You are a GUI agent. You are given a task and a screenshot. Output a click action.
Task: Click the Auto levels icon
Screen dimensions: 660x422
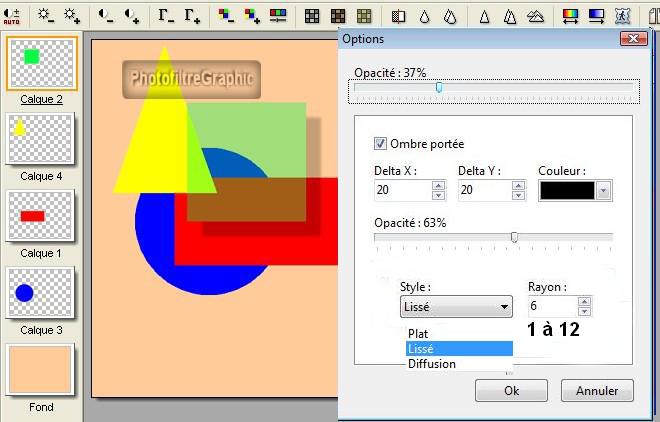pyautogui.click(x=12, y=16)
